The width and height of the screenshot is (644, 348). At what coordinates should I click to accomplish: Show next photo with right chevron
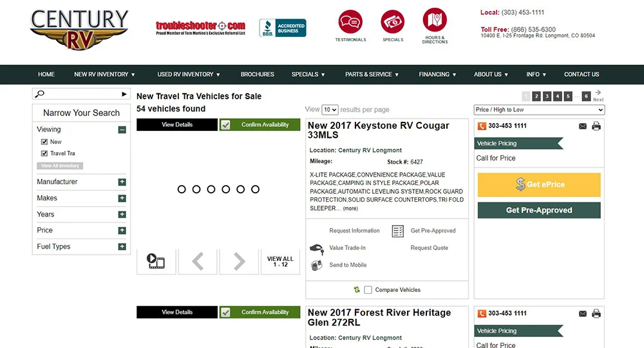[x=239, y=261]
